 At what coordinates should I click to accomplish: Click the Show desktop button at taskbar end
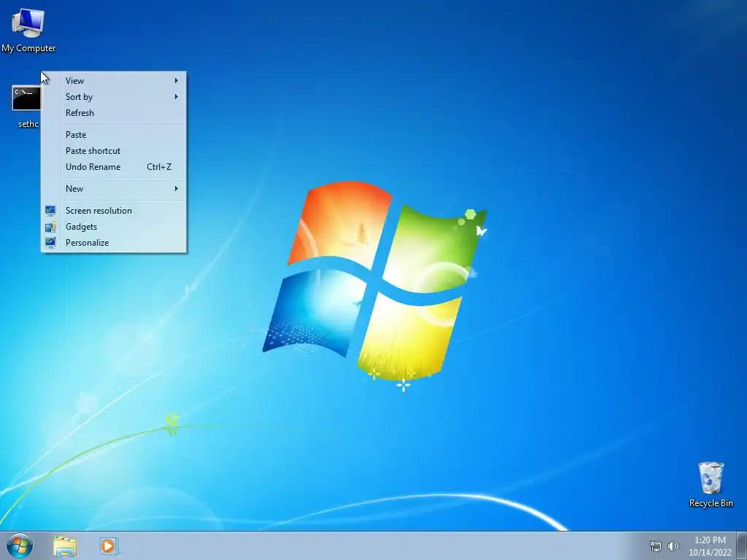click(x=742, y=545)
